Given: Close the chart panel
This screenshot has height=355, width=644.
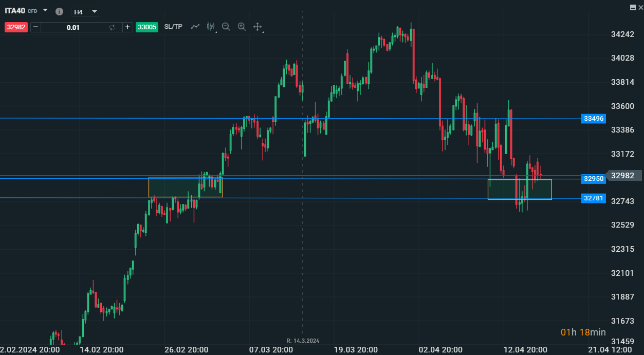Looking at the screenshot, I should point(640,7).
